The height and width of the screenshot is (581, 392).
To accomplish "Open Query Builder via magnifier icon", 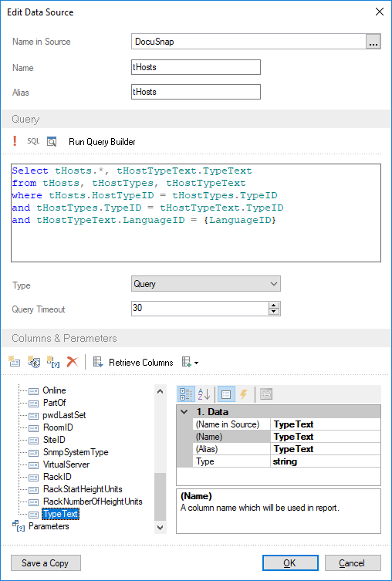I will [x=52, y=141].
